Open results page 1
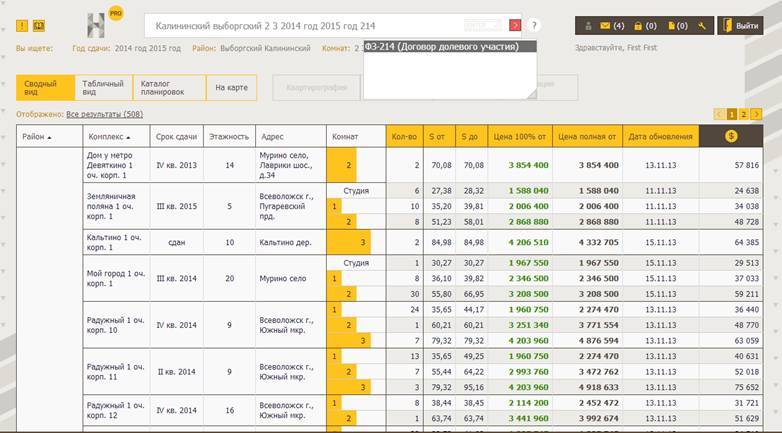This screenshot has width=782, height=433. pos(732,114)
